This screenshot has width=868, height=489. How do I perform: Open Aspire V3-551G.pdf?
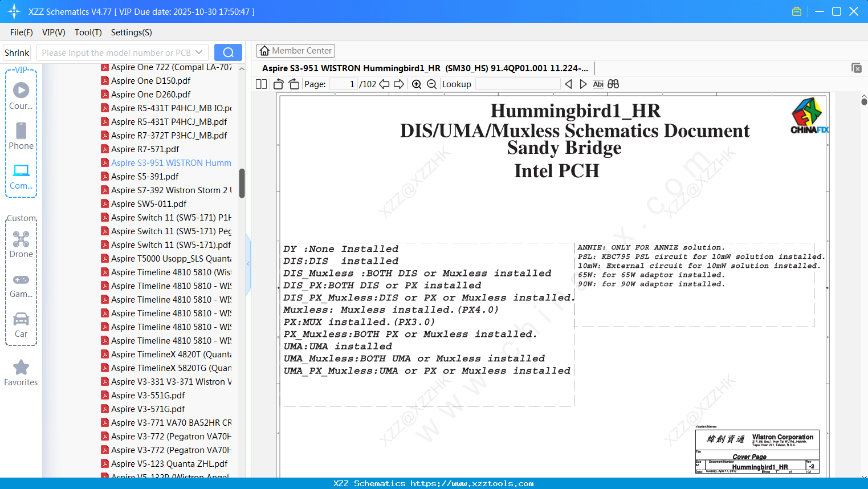148,396
